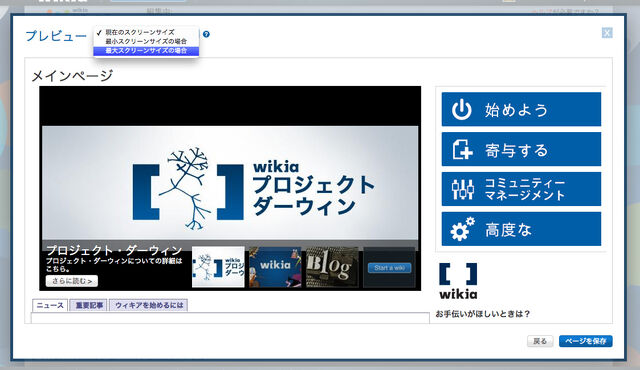Select the Blog slider thumbnail
The height and width of the screenshot is (370, 640).
point(332,267)
